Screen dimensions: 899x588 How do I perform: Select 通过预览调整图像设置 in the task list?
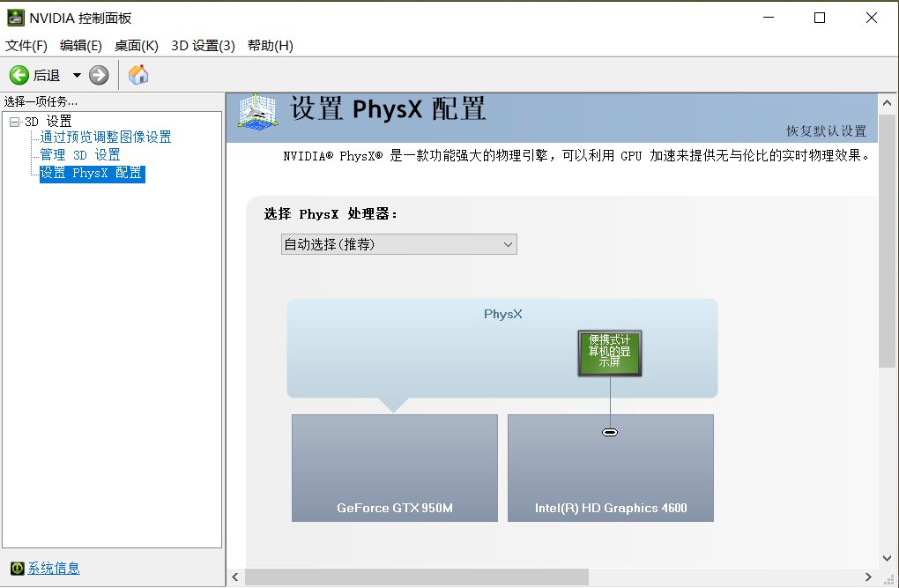click(106, 137)
